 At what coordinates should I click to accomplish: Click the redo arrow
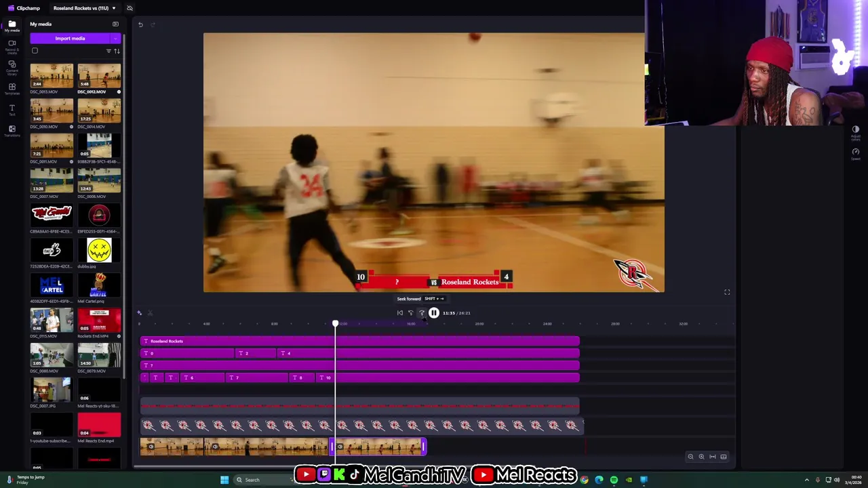tap(153, 24)
